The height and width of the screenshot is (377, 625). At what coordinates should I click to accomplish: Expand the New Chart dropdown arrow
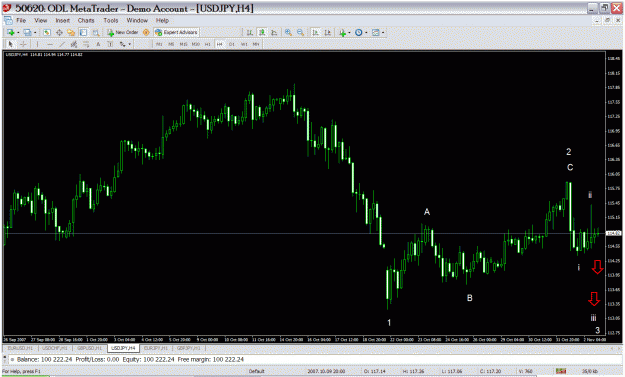(18, 32)
